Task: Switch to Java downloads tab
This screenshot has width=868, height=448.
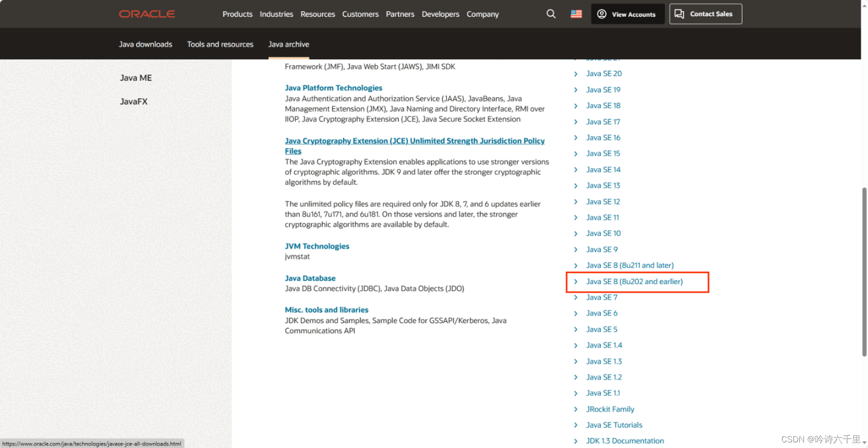Action: pyautogui.click(x=146, y=44)
